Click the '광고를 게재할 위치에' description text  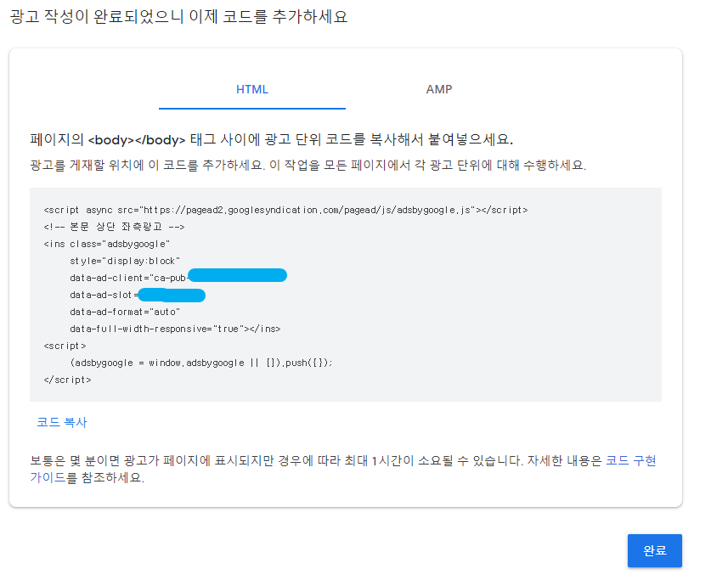(308, 166)
